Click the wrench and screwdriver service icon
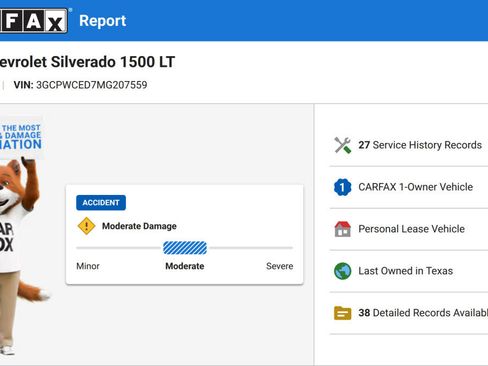Image resolution: width=488 pixels, height=366 pixels. tap(343, 145)
